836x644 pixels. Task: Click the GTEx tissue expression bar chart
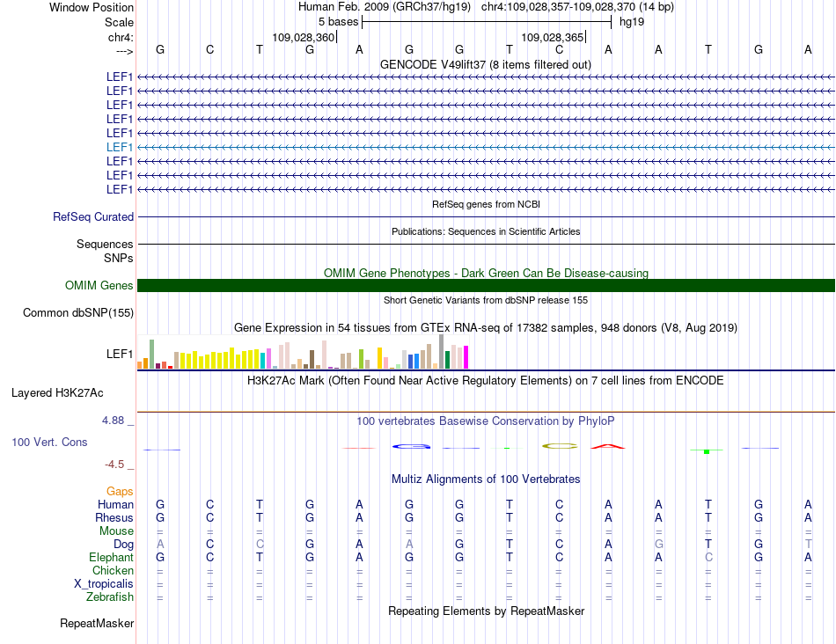pyautogui.click(x=303, y=352)
